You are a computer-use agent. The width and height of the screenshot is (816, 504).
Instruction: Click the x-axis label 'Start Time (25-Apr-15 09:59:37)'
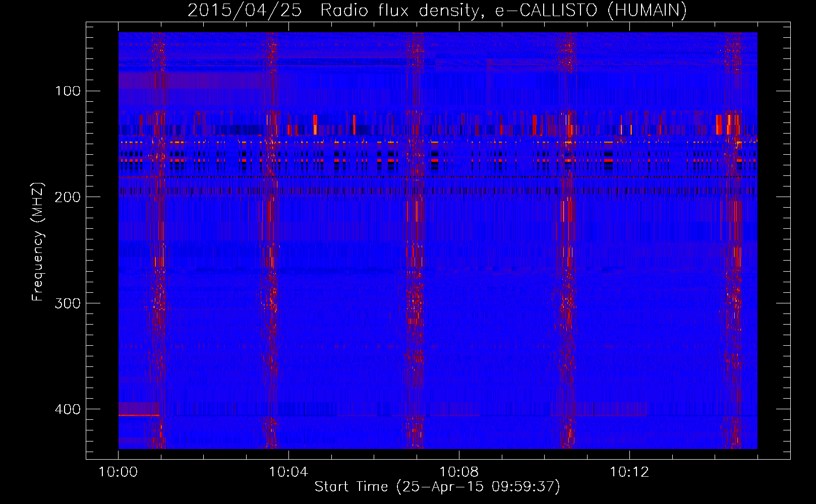pos(437,487)
